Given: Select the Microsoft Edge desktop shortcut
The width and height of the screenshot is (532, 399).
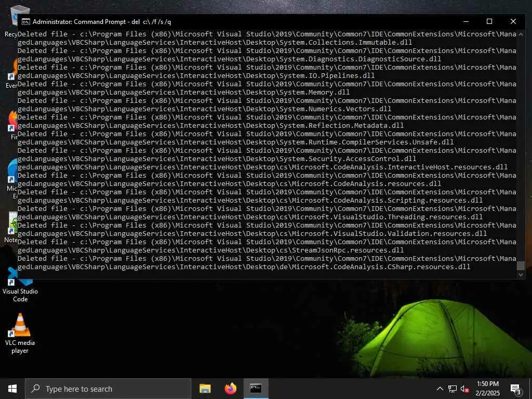Looking at the screenshot, I should coord(12,177).
